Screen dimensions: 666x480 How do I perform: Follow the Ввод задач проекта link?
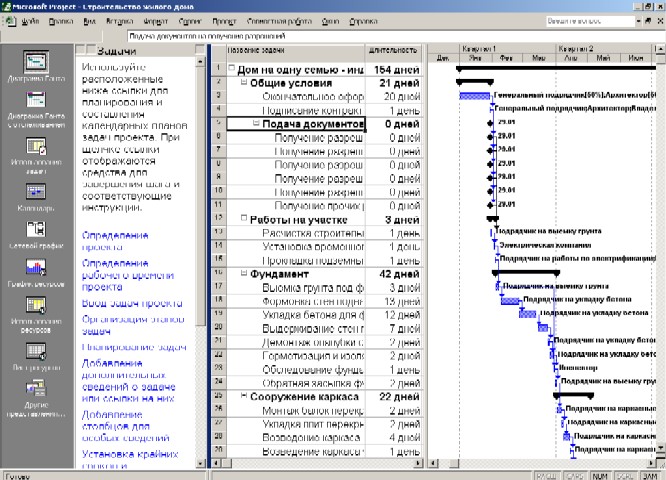coord(132,303)
